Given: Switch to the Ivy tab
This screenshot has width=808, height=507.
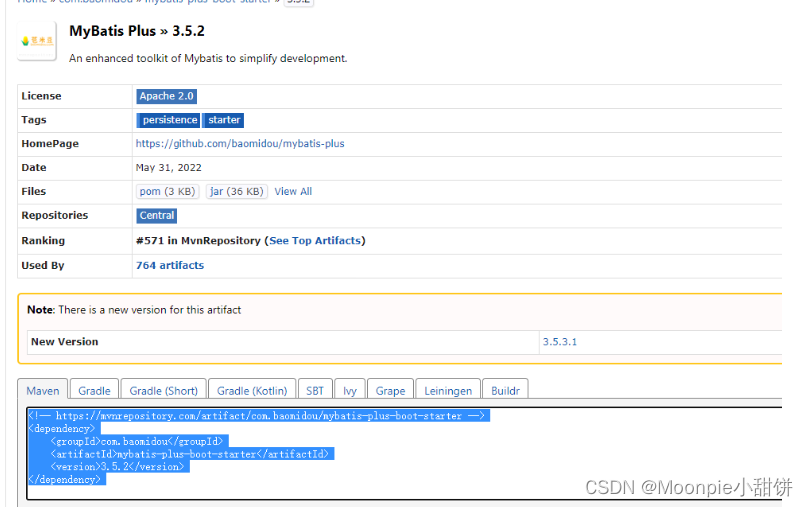Looking at the screenshot, I should 350,391.
